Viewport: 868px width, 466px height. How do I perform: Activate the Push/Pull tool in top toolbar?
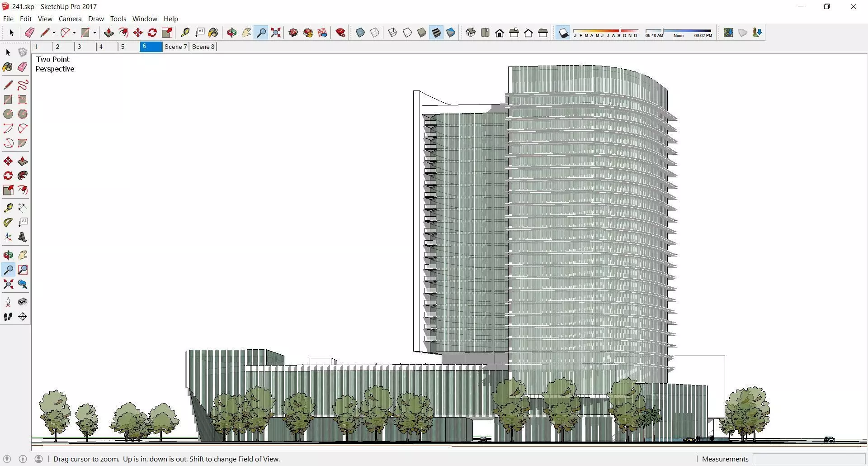click(x=108, y=33)
